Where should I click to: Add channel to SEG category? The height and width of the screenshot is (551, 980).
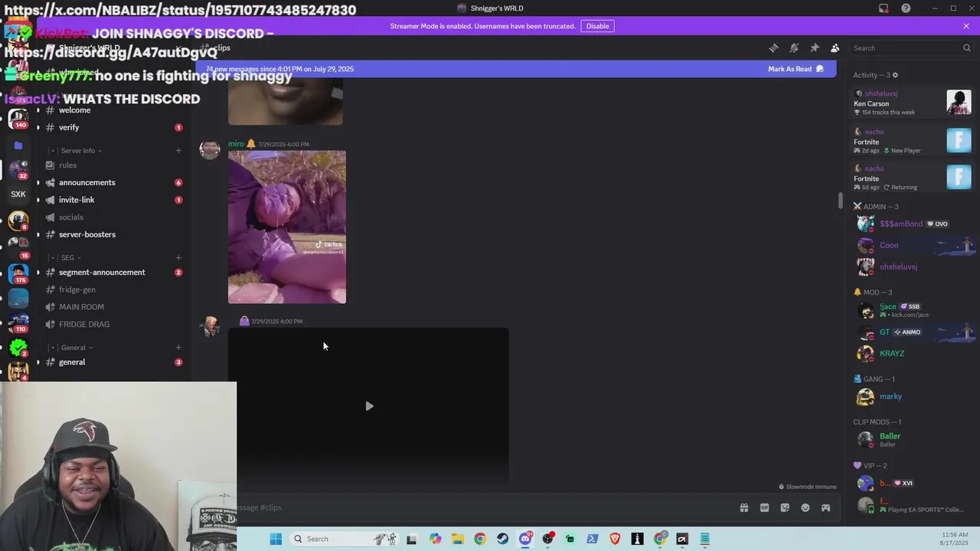(x=178, y=258)
